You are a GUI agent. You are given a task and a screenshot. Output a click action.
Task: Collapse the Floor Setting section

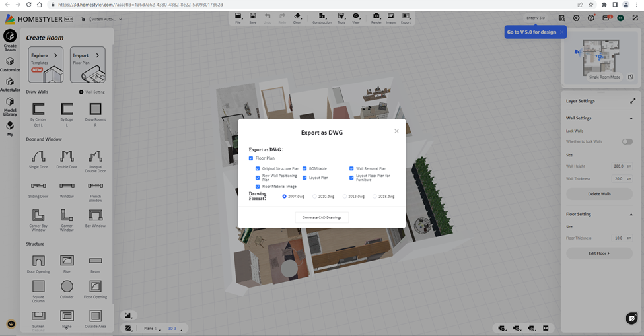point(631,214)
